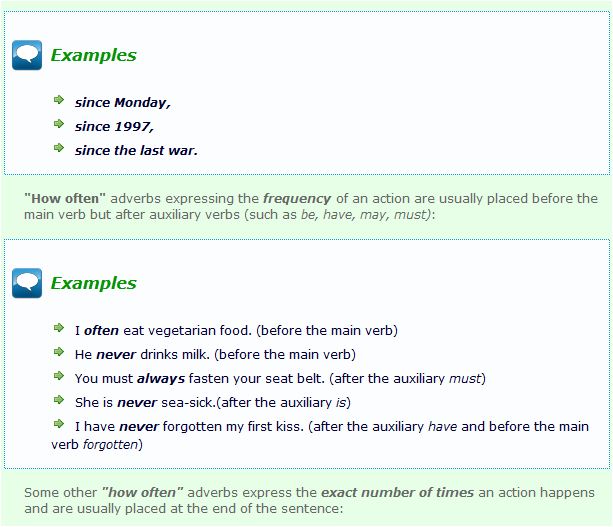The image size is (613, 527).
Task: Click the bold word 'always' in seat belt sentence
Action: point(161,378)
